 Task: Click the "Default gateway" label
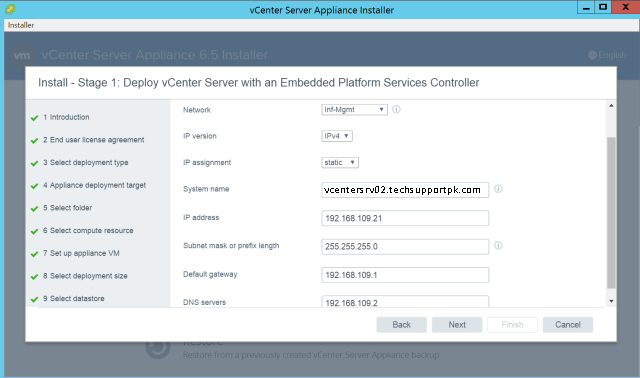210,274
